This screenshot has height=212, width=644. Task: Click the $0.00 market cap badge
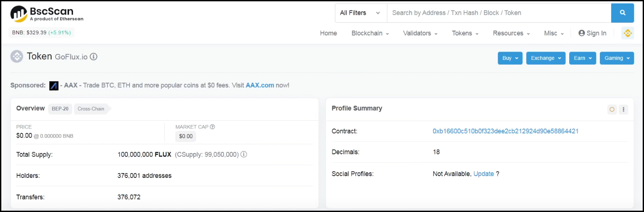186,136
